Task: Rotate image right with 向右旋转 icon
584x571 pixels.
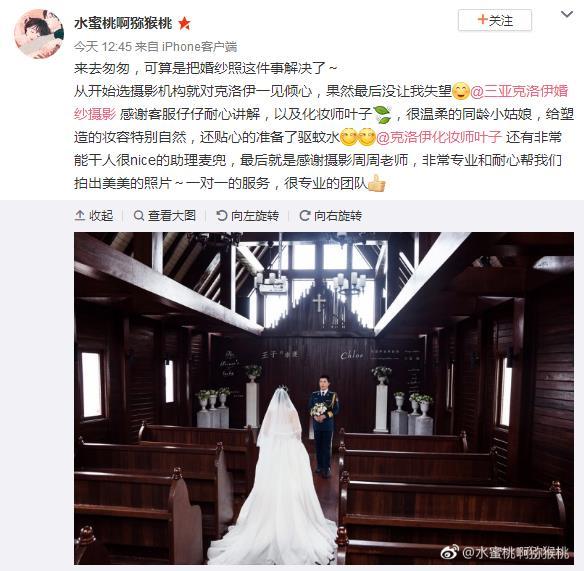Action: [x=305, y=215]
